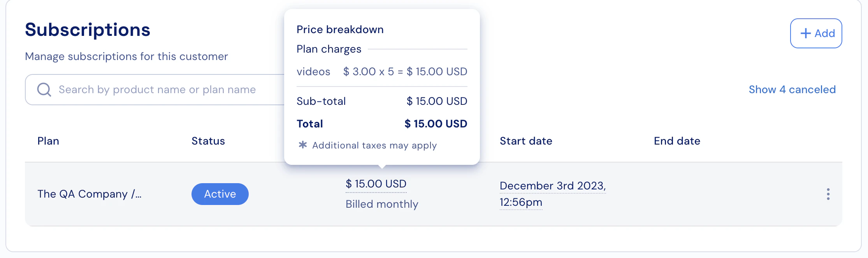Open the three-dot row actions menu
Image resolution: width=868 pixels, height=258 pixels.
click(x=828, y=194)
